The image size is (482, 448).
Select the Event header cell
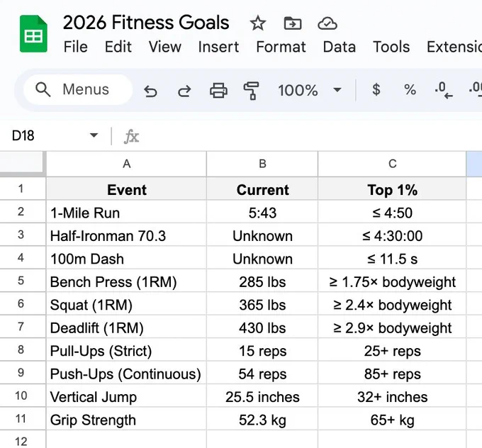pyautogui.click(x=126, y=189)
